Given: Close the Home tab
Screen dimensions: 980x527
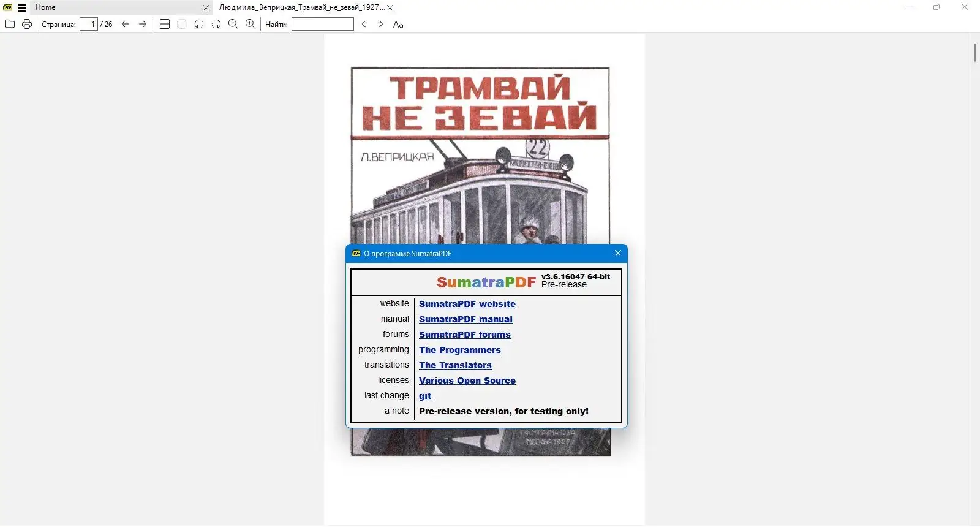Looking at the screenshot, I should [x=206, y=7].
